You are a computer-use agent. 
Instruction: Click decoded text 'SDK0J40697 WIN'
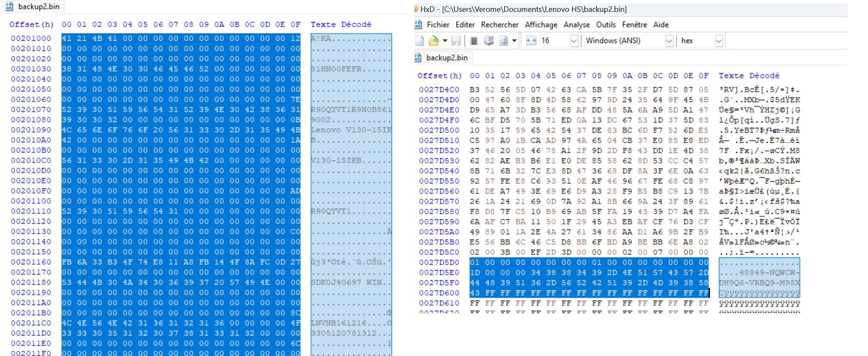[346, 282]
